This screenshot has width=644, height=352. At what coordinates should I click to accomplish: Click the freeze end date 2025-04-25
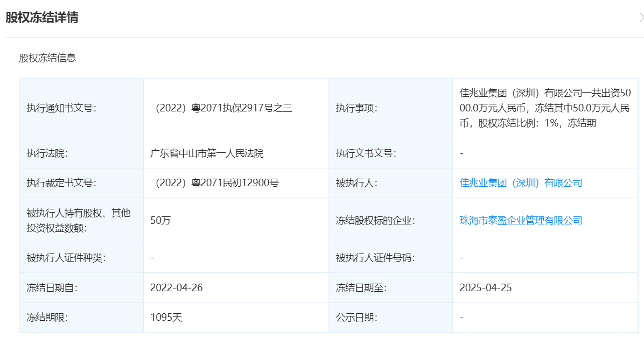485,287
